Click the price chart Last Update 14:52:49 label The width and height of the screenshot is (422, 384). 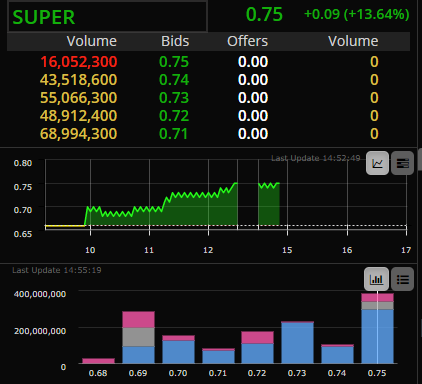pyautogui.click(x=316, y=158)
